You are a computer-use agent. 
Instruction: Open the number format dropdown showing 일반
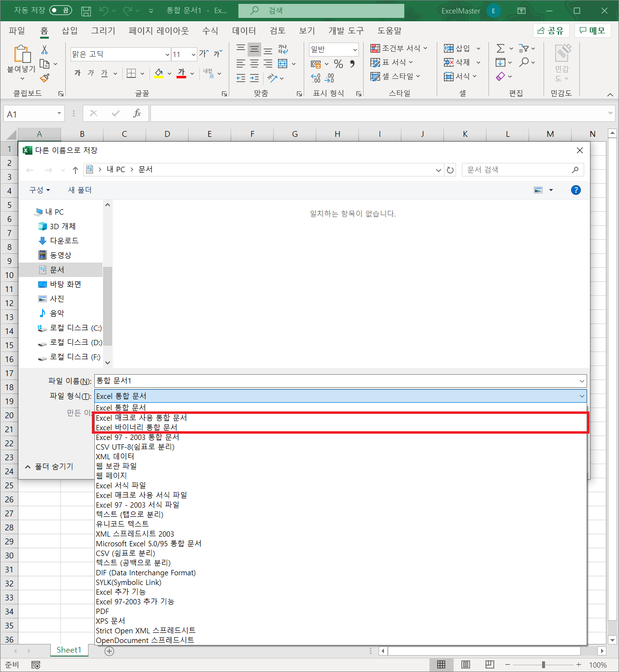click(354, 49)
